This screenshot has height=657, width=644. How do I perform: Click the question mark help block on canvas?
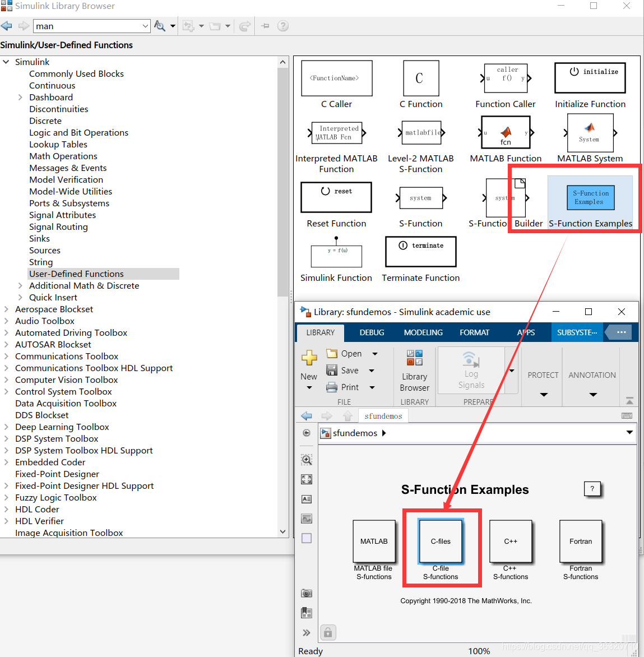(x=592, y=489)
